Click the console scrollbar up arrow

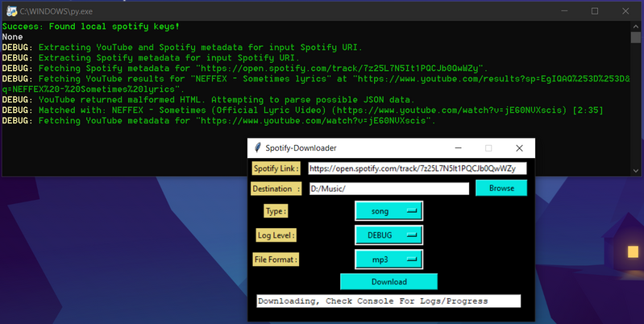(636, 27)
